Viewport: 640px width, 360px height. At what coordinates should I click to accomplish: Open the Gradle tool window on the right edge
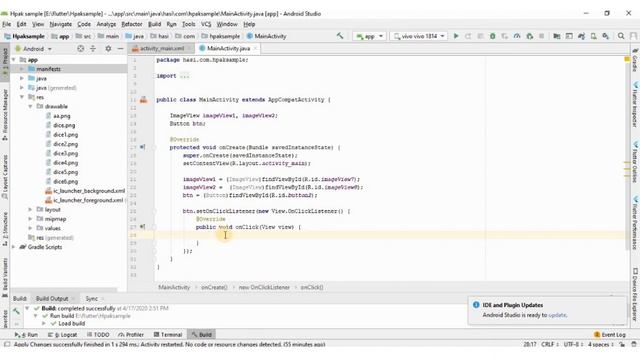pos(635,60)
